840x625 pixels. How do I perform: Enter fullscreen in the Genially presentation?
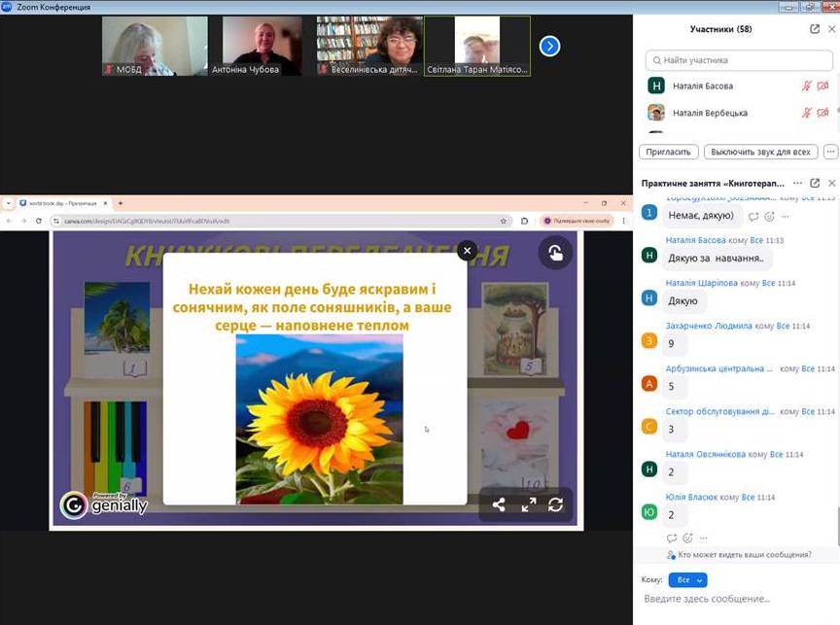coord(528,504)
